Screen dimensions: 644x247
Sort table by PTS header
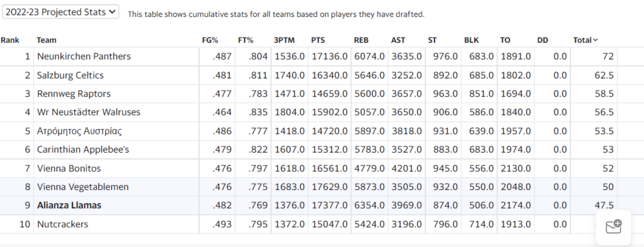318,40
